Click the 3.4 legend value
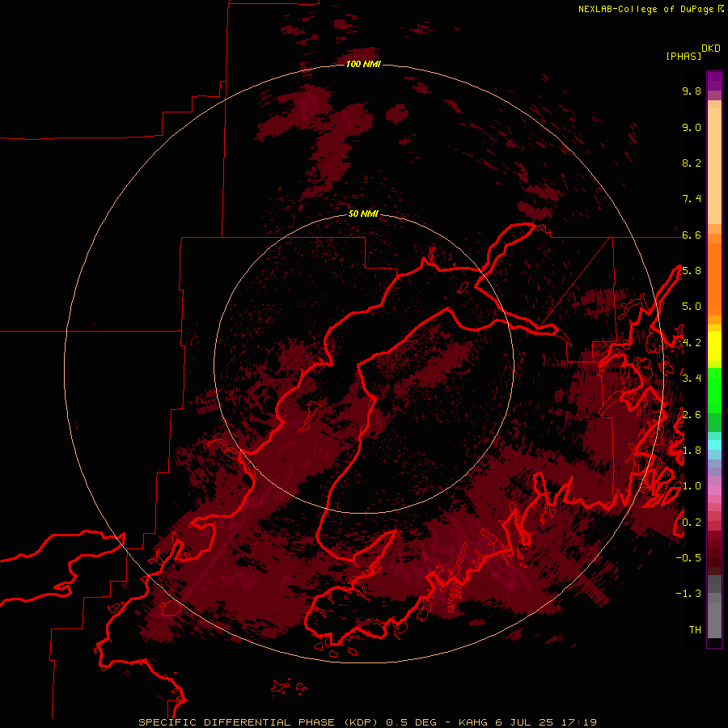This screenshot has width=728, height=728. tap(692, 379)
